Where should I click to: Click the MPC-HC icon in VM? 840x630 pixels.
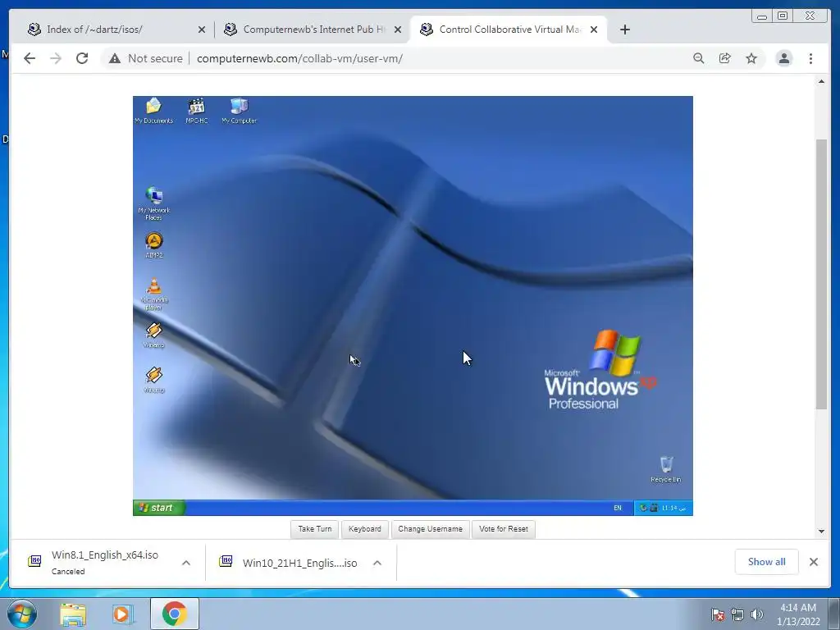(x=197, y=111)
